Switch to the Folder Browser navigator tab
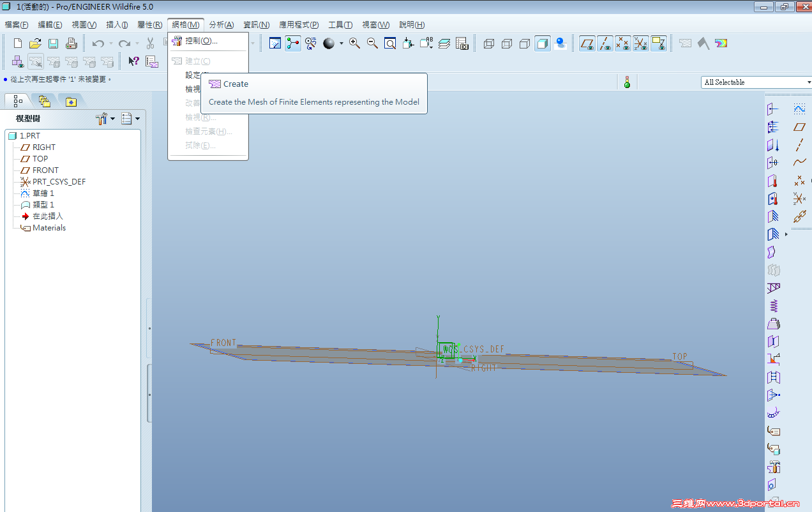 (x=44, y=101)
